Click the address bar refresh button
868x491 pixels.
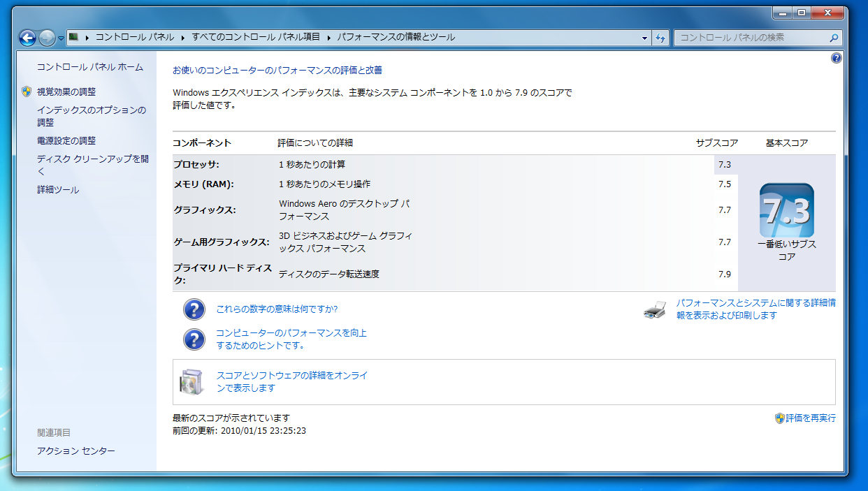660,38
